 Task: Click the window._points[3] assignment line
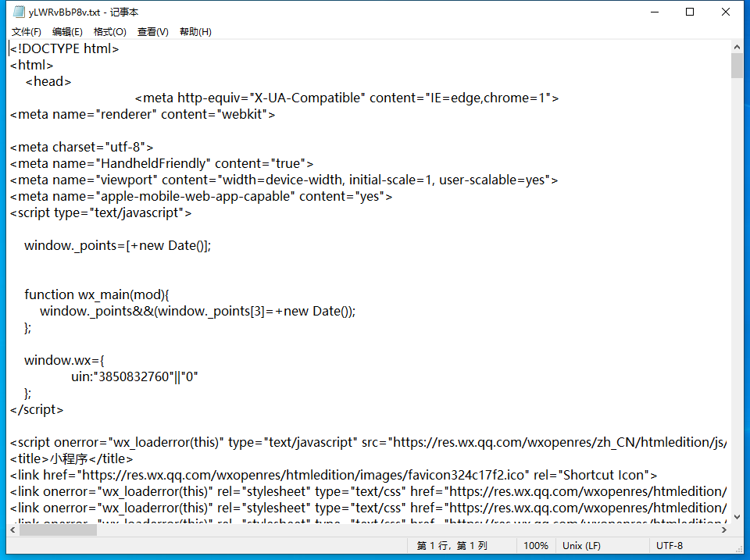click(x=198, y=312)
